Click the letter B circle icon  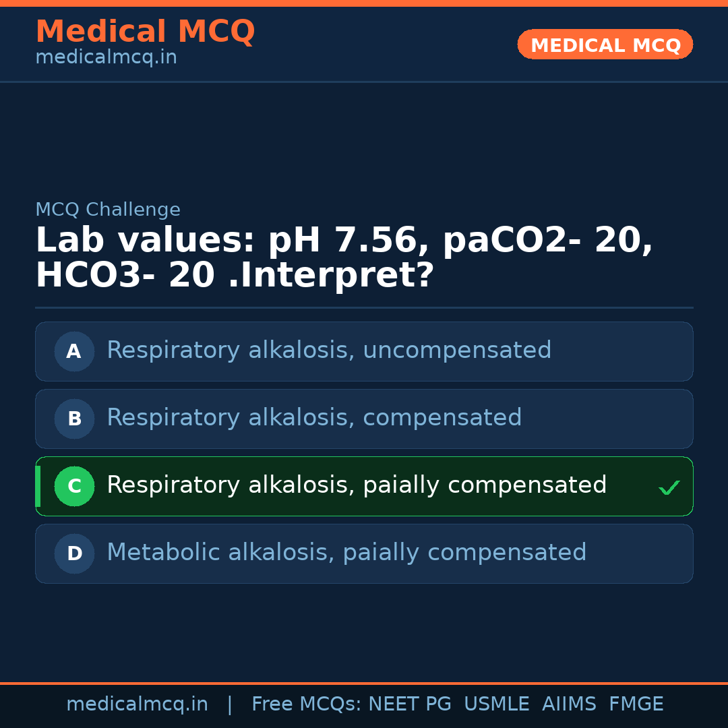pyautogui.click(x=74, y=419)
